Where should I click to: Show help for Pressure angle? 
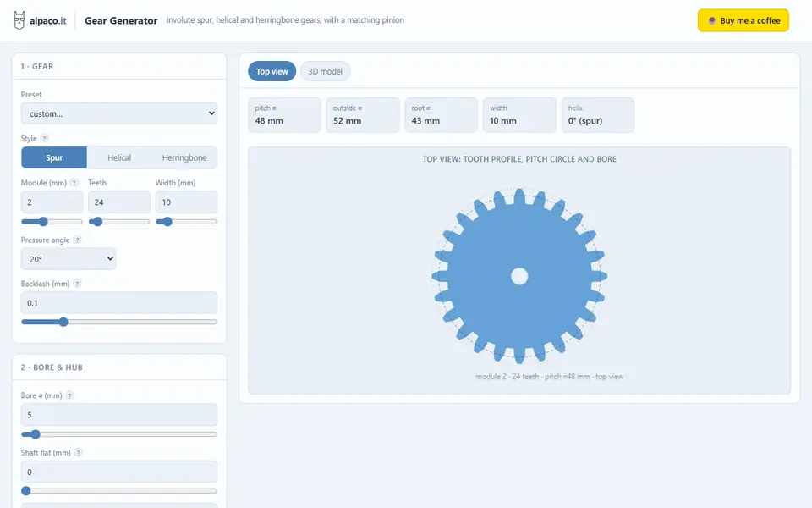pyautogui.click(x=77, y=240)
